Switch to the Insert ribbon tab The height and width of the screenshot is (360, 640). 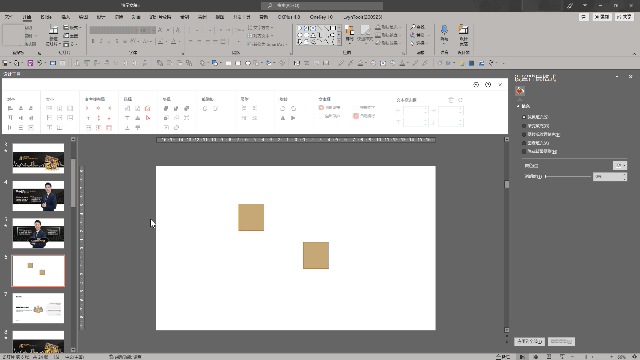pos(65,17)
